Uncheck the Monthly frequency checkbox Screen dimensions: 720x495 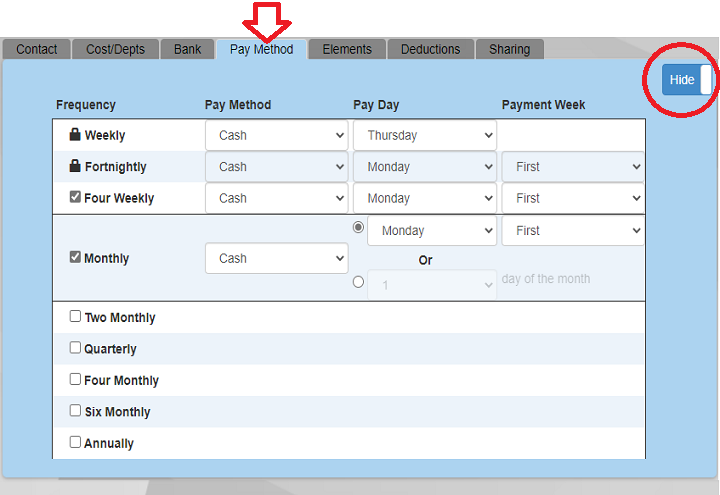pos(75,258)
